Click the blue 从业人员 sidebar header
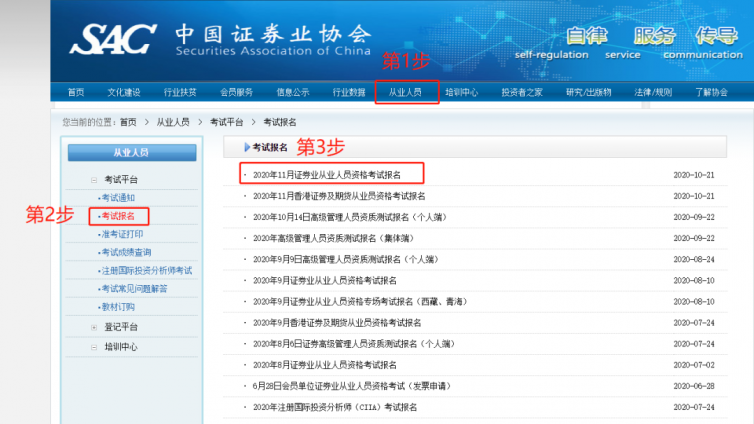754x424 pixels. pos(132,153)
